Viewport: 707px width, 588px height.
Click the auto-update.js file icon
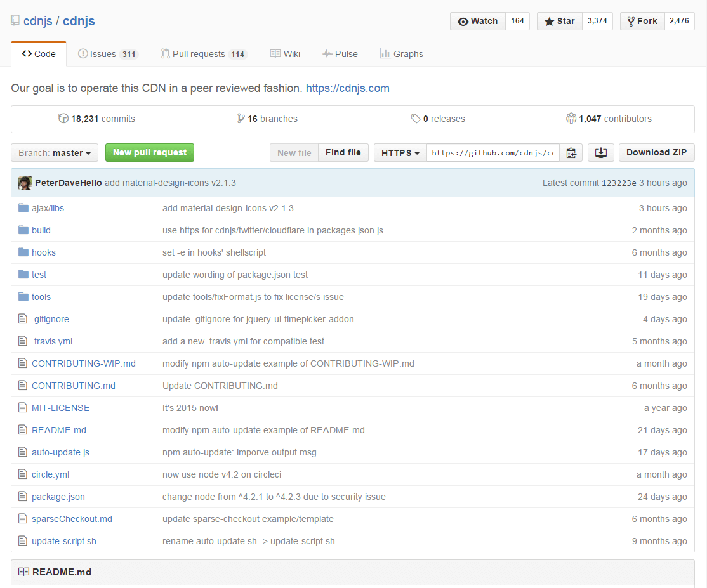click(x=23, y=452)
